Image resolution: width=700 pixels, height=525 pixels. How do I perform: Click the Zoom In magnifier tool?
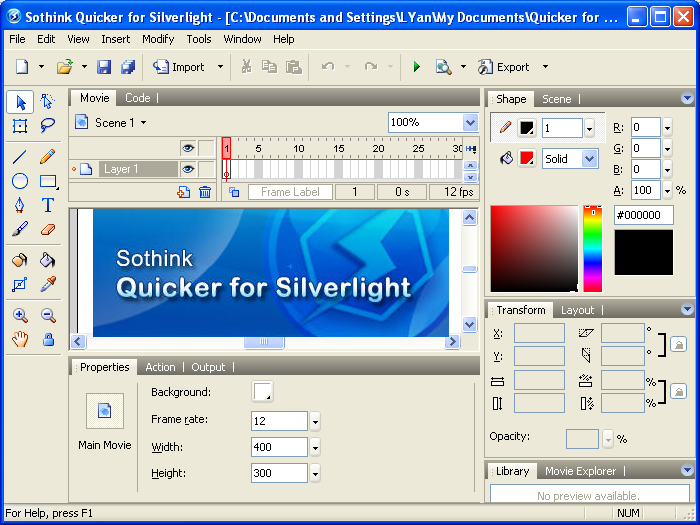point(20,316)
